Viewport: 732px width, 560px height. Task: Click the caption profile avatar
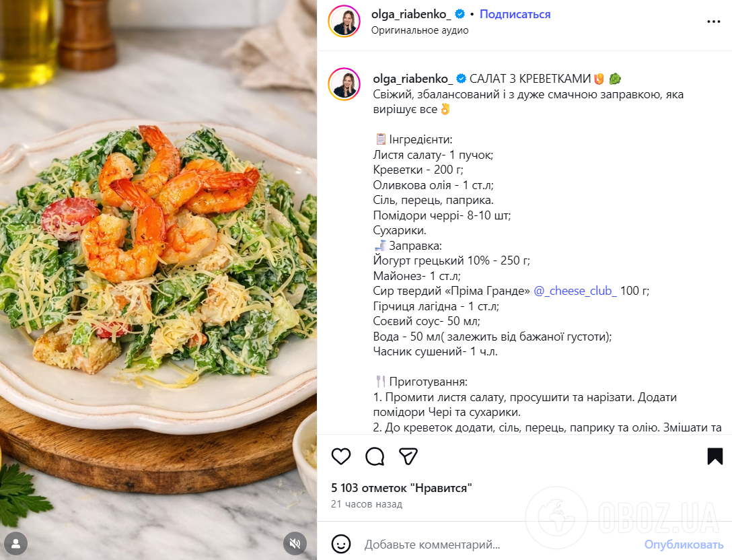point(344,85)
